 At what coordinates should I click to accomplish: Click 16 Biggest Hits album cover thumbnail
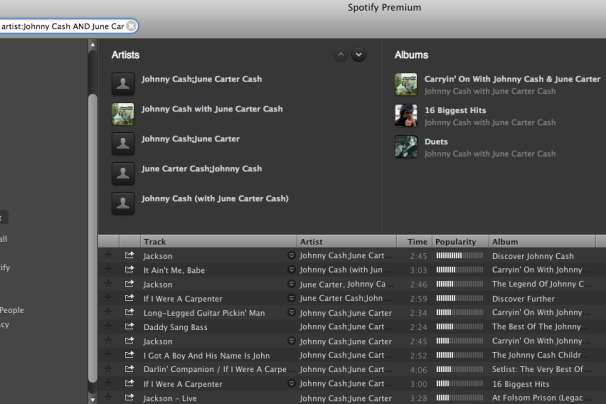point(406,115)
